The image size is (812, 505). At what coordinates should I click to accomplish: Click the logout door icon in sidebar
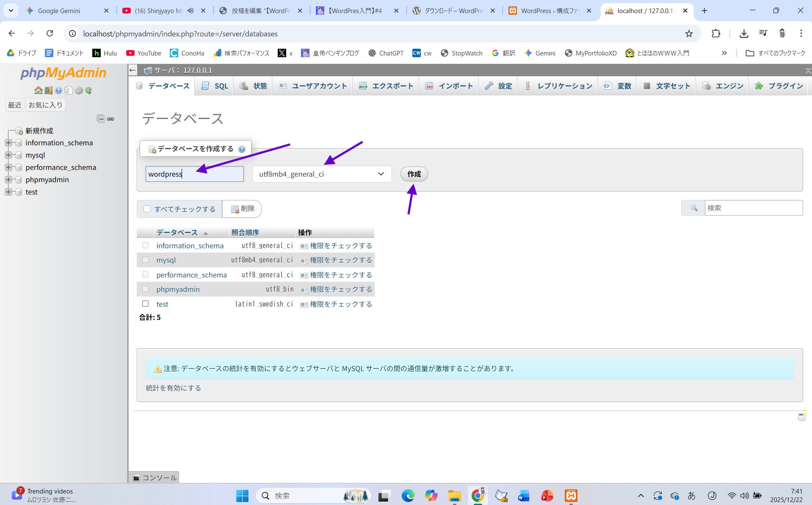pos(48,90)
